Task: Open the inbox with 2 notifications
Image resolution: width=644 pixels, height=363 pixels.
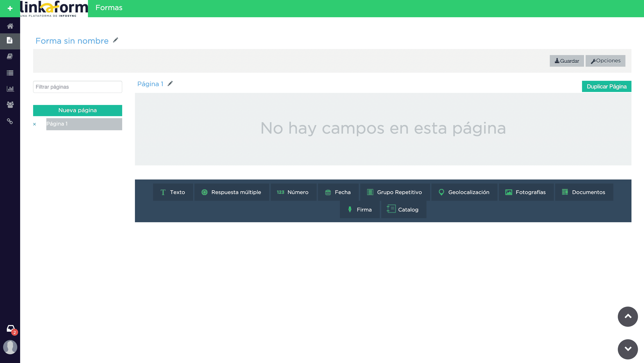Action: click(x=10, y=328)
